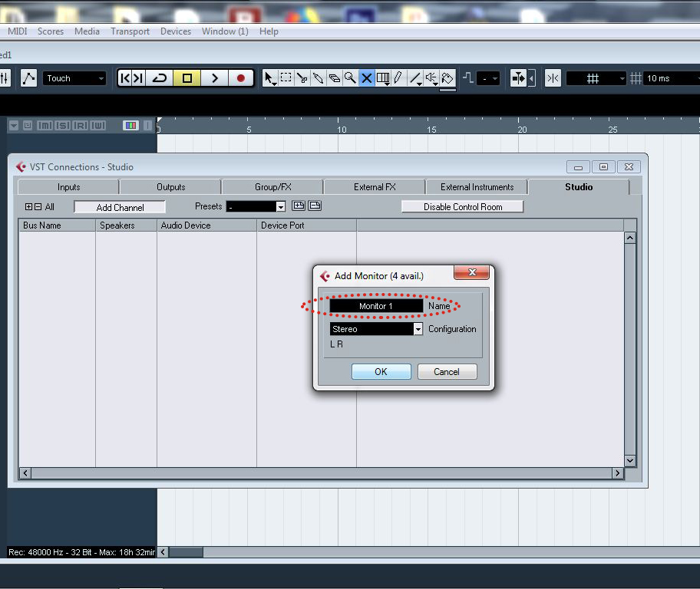Select the Zoom magnifier tool
700x589 pixels.
tap(350, 78)
